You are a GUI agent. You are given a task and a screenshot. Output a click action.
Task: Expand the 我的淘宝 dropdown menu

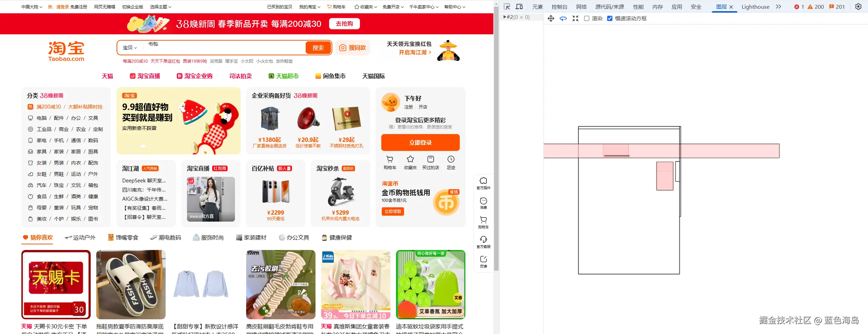click(310, 7)
